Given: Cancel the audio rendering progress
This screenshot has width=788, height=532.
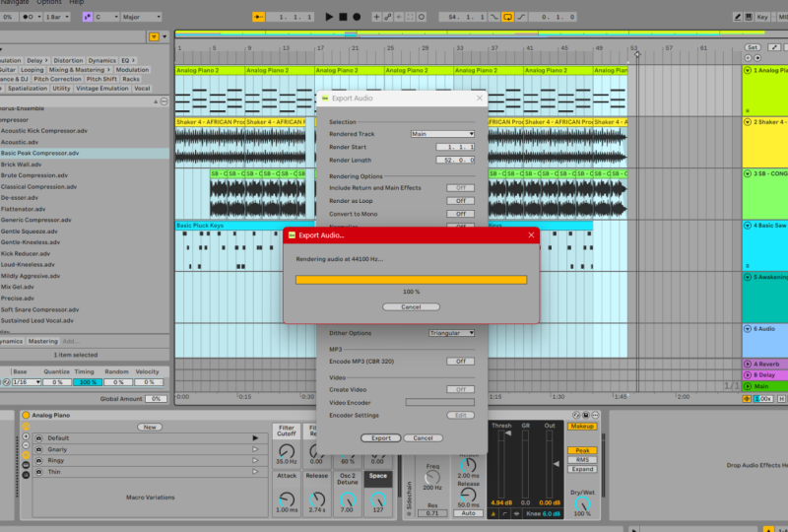Looking at the screenshot, I should tap(411, 306).
